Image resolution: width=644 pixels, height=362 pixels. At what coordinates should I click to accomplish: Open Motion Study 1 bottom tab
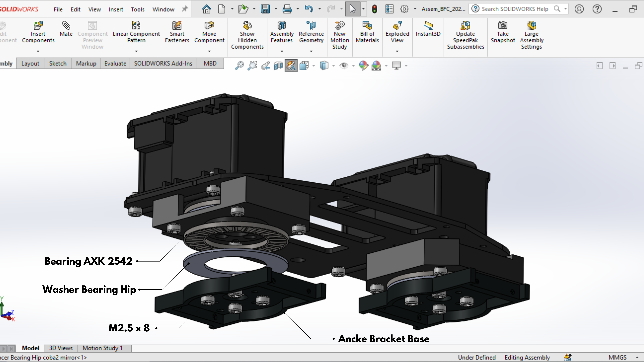(x=103, y=348)
